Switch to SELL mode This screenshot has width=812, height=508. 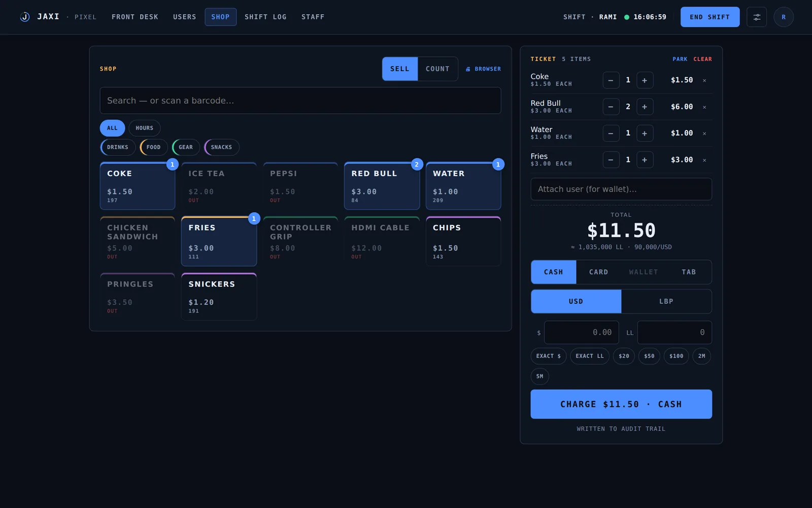(x=400, y=69)
